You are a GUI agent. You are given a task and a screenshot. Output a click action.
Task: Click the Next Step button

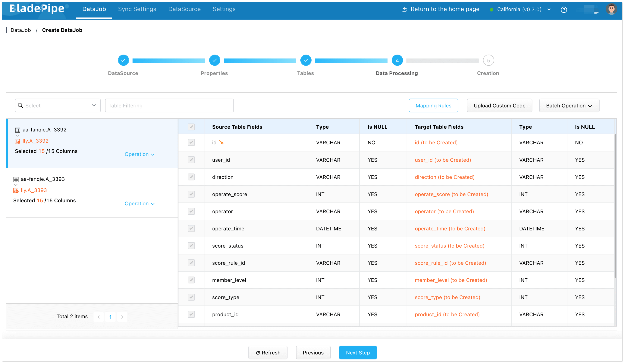(358, 352)
